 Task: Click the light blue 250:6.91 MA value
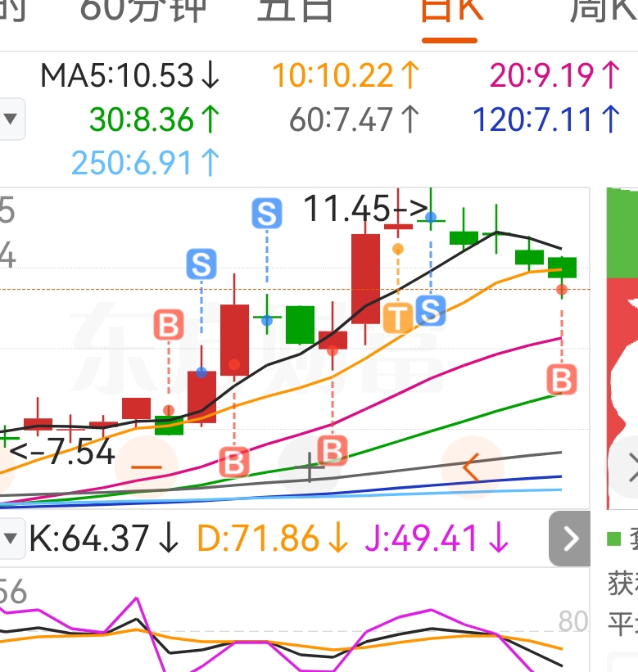pyautogui.click(x=145, y=163)
